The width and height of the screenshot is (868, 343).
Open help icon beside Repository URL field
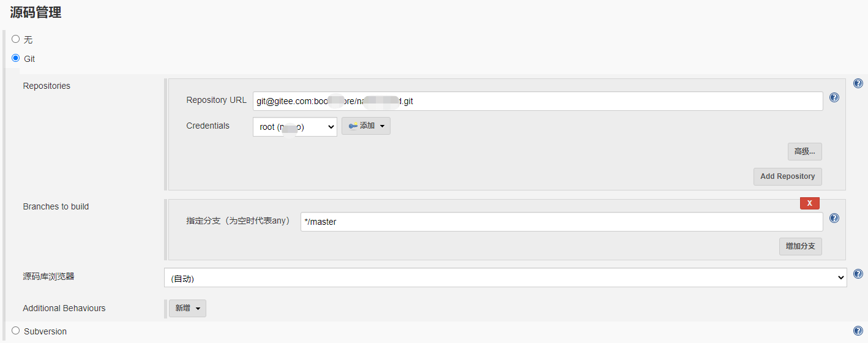[x=834, y=97]
